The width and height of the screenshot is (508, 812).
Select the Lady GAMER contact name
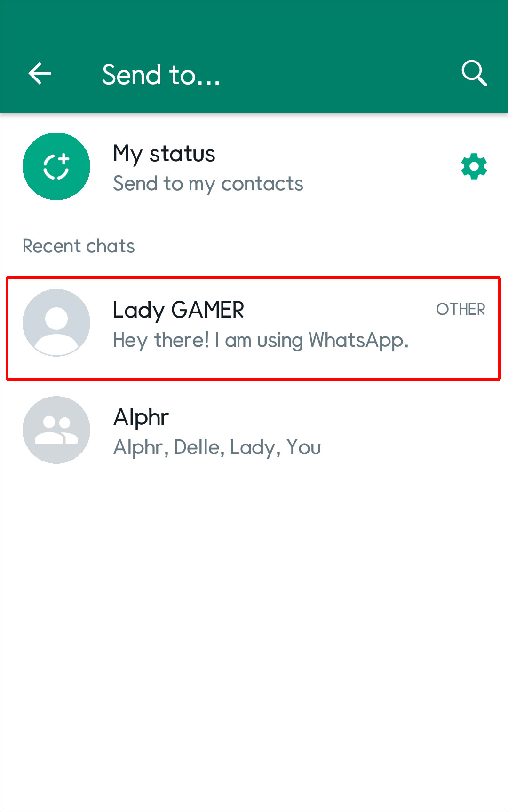tap(178, 310)
